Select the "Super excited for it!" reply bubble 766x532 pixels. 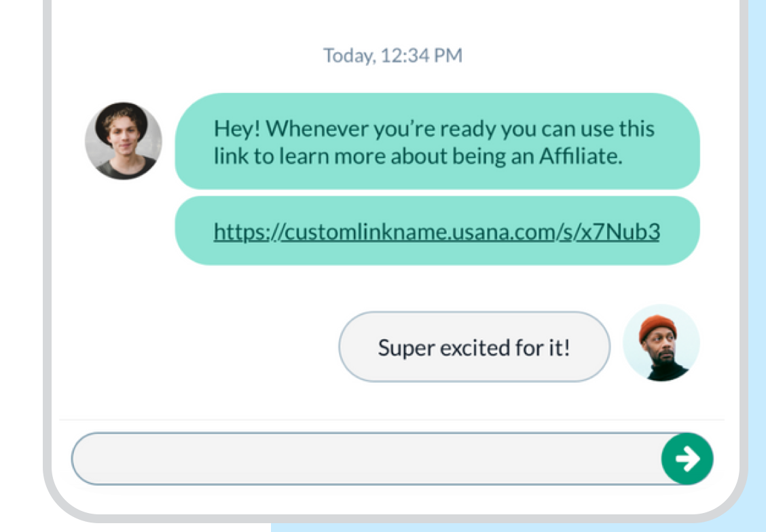475,347
